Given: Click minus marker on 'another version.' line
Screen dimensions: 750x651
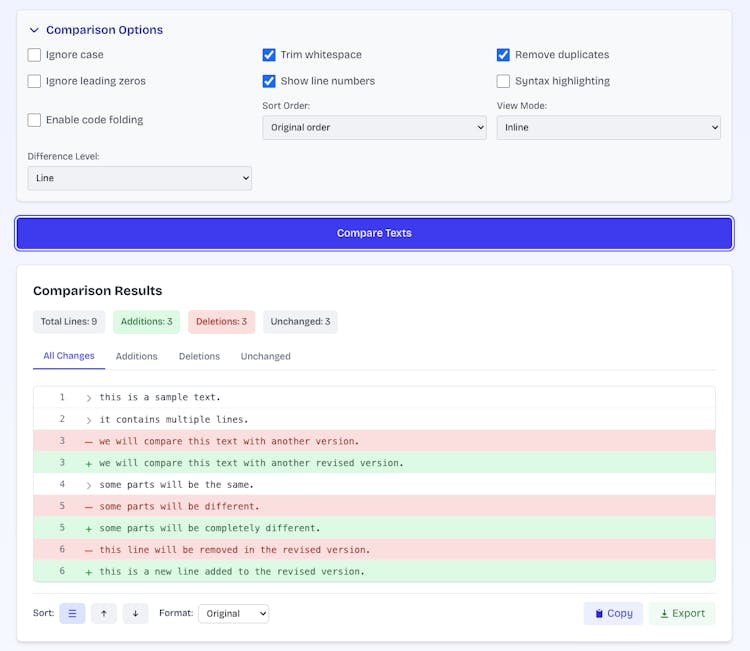Looking at the screenshot, I should 88,442.
